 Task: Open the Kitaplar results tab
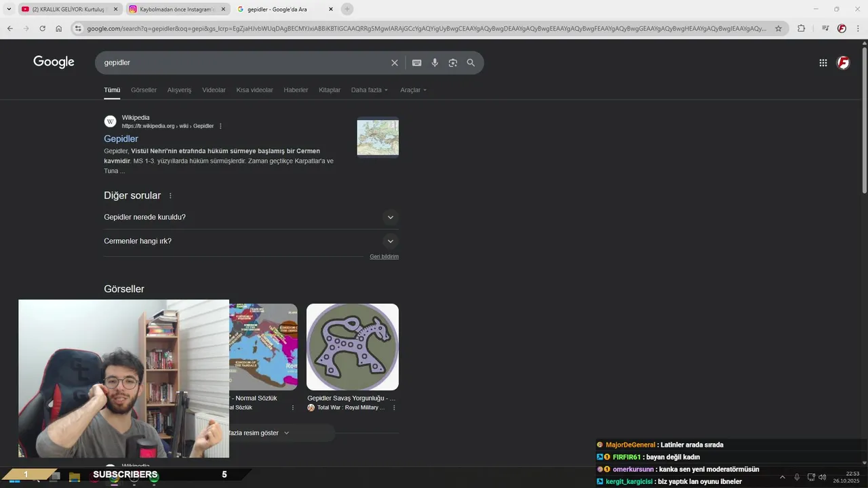tap(330, 90)
